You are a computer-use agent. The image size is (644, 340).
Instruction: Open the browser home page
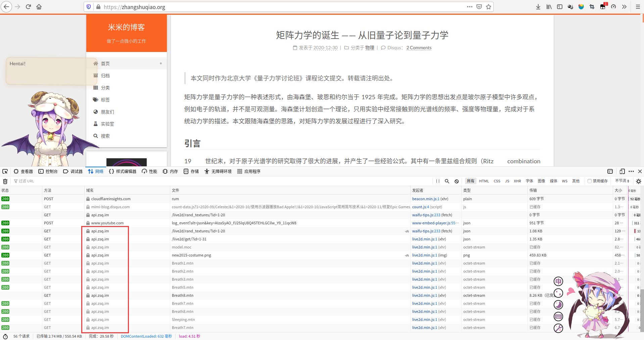click(39, 7)
